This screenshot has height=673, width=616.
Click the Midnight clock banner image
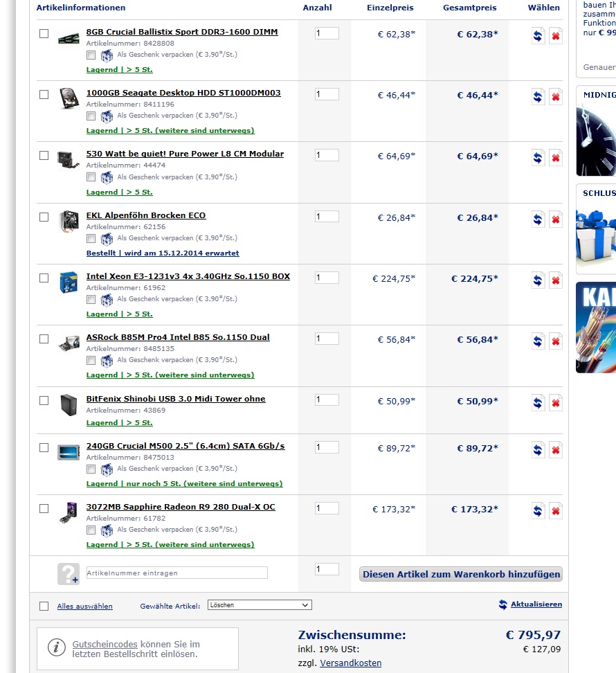pos(596,141)
